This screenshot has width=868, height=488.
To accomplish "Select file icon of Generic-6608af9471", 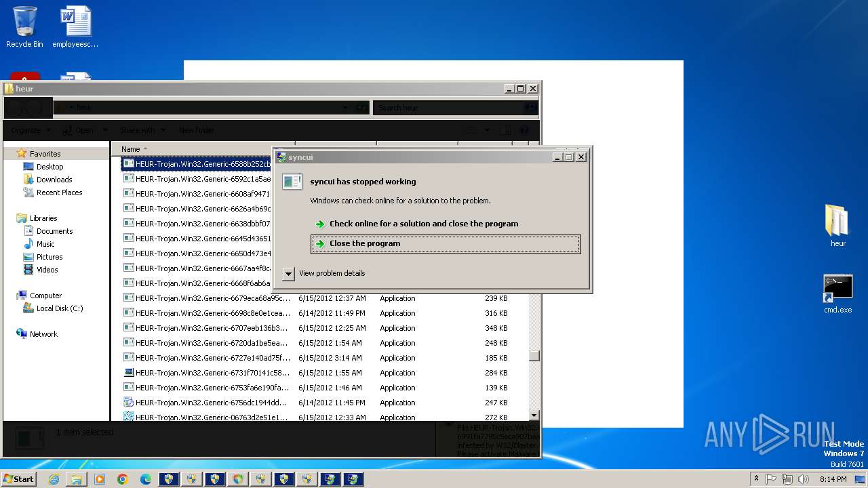I will pos(128,194).
